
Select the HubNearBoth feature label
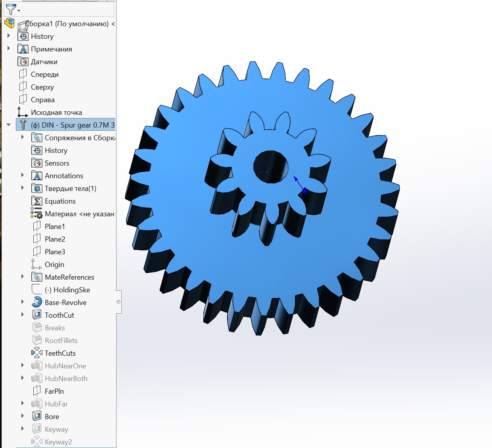pyautogui.click(x=66, y=379)
